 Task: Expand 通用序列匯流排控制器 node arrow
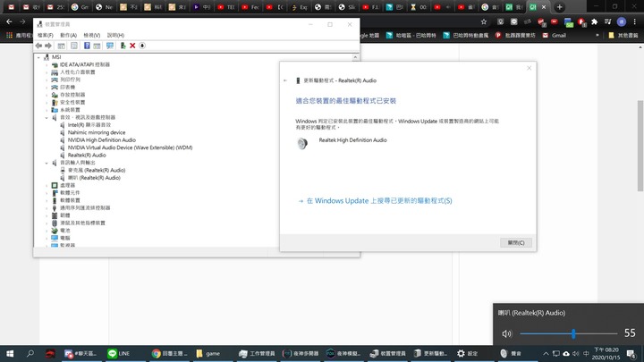[47, 208]
